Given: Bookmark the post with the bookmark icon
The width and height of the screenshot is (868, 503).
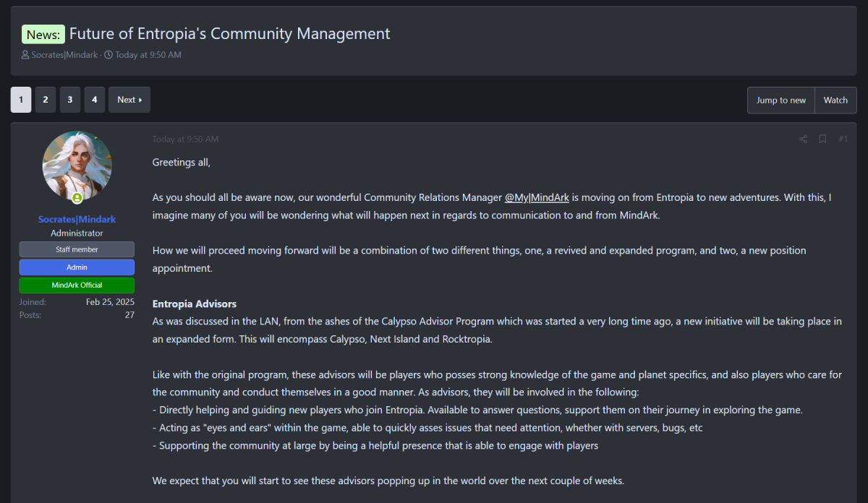Looking at the screenshot, I should (x=822, y=139).
